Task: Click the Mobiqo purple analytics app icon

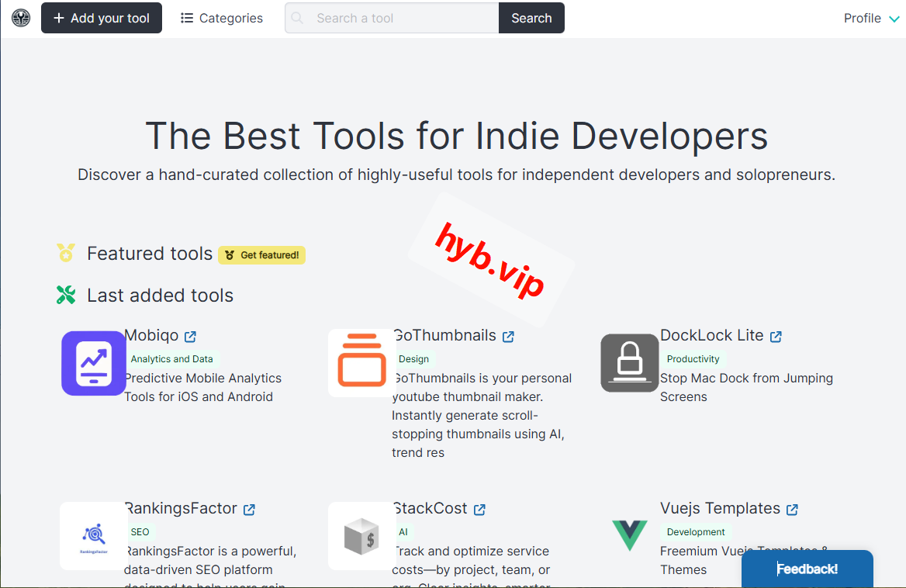Action: coord(93,362)
